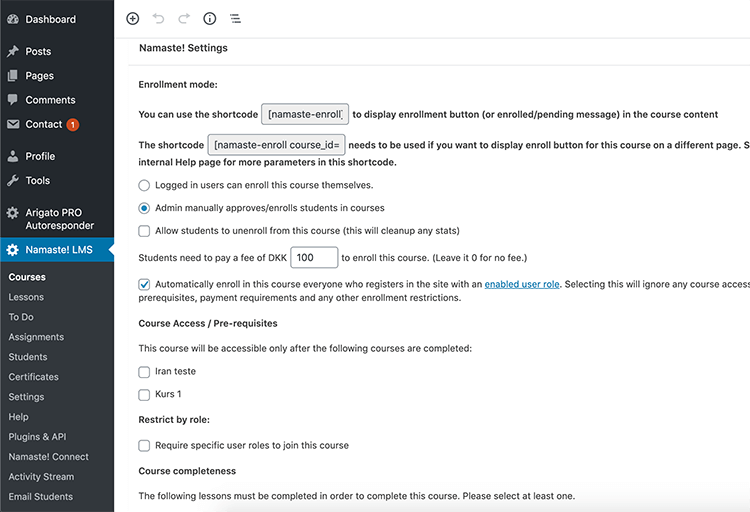
Task: Check the Iran teste prerequisite
Action: tap(144, 372)
